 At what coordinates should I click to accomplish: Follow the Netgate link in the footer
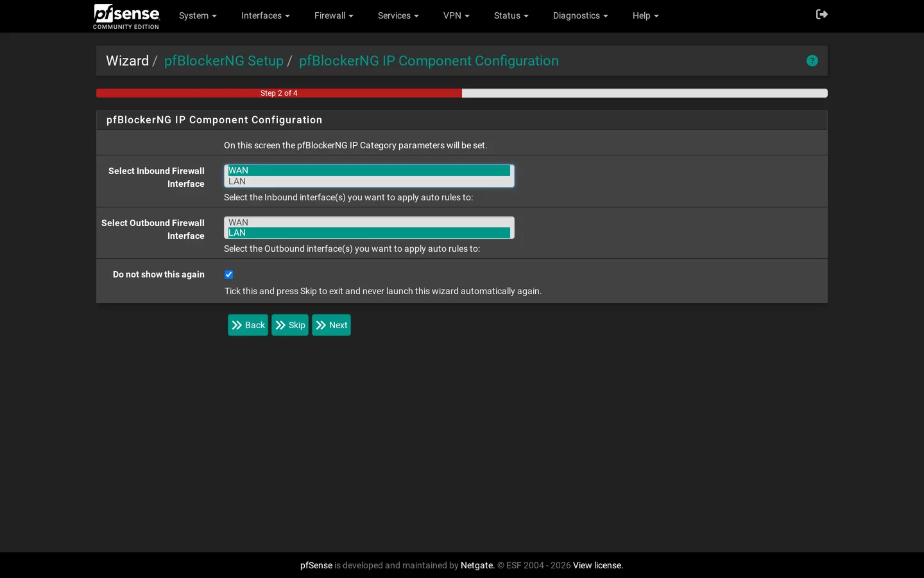click(x=477, y=566)
